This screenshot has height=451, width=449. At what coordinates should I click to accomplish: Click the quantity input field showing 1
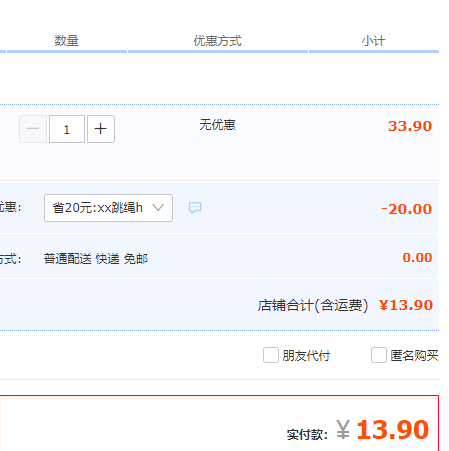[67, 129]
